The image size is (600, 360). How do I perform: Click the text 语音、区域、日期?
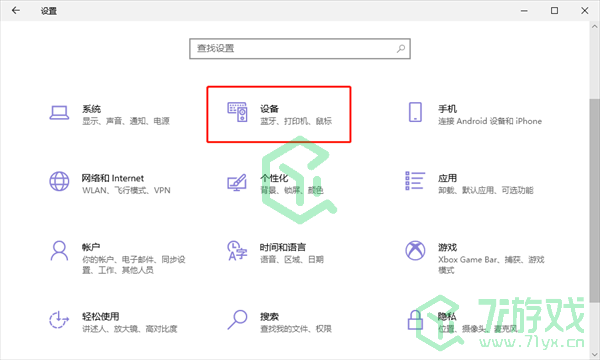coord(292,260)
